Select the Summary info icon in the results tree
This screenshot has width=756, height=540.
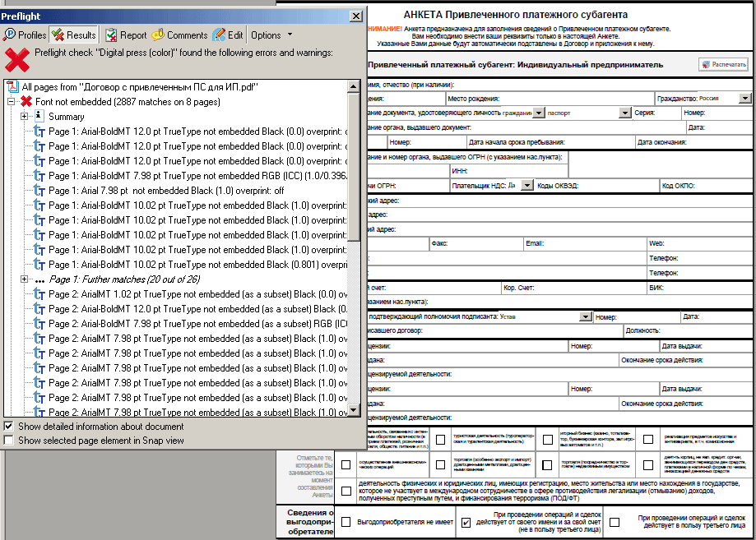click(39, 117)
